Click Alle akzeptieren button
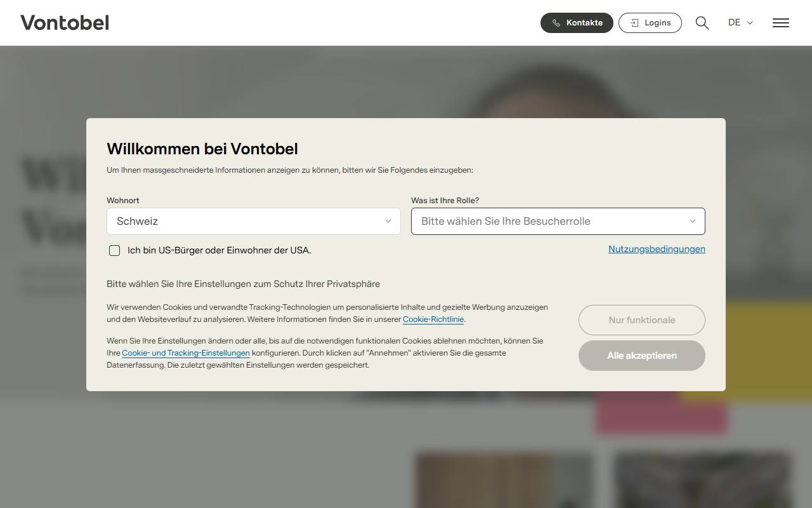The width and height of the screenshot is (812, 508). tap(642, 356)
